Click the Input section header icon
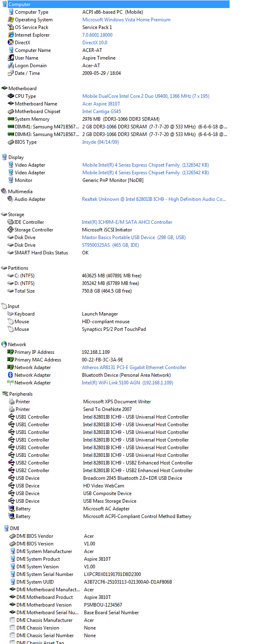 click(x=4, y=306)
